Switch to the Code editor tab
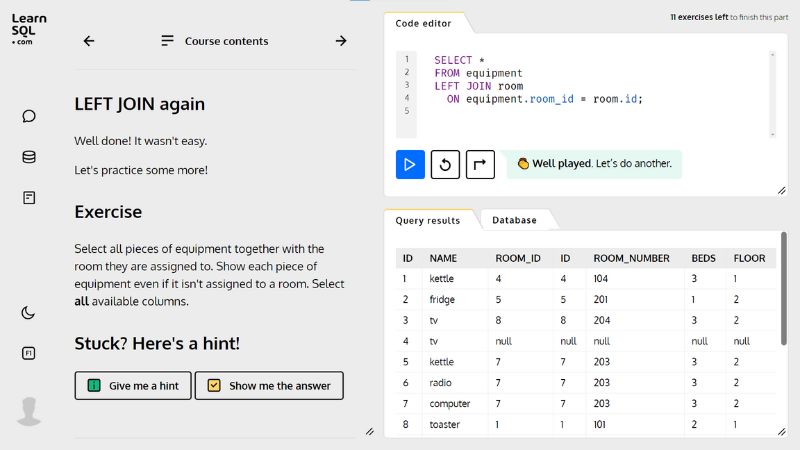Image resolution: width=800 pixels, height=450 pixels. pos(423,23)
